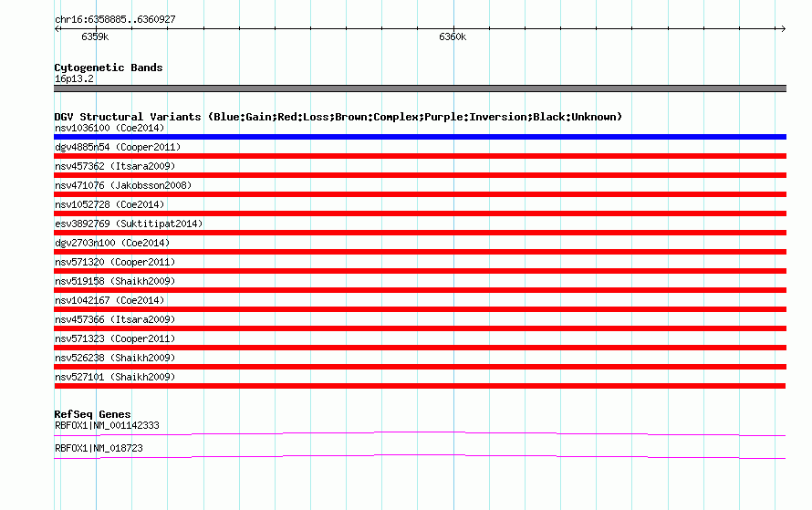Screen dimensions: 812x510
Task: Select the 16p13.2 band label
Action: click(74, 78)
